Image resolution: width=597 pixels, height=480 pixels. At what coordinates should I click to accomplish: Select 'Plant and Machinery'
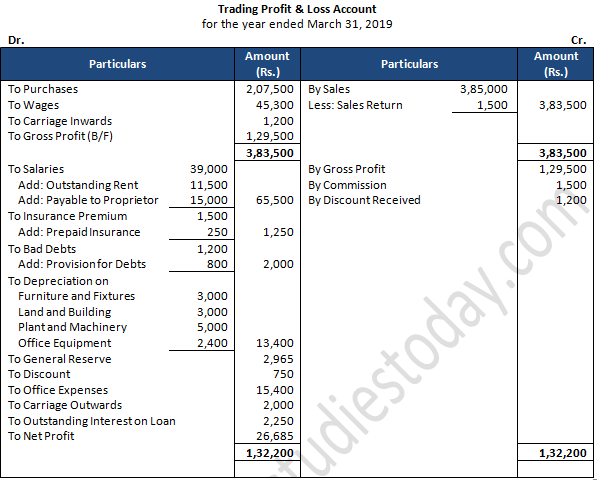coord(72,327)
